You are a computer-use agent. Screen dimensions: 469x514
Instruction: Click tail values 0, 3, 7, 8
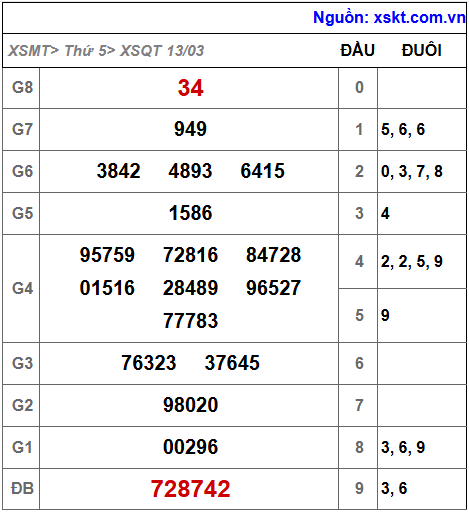(412, 172)
